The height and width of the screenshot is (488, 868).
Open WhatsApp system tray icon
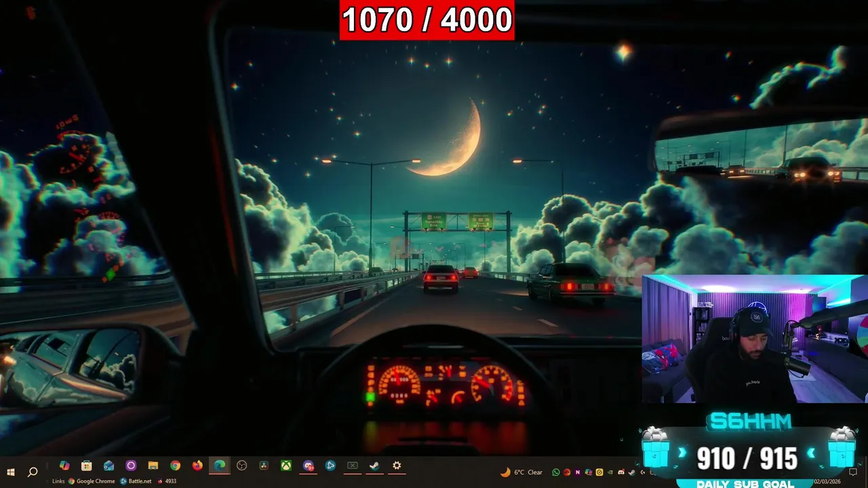pyautogui.click(x=556, y=472)
